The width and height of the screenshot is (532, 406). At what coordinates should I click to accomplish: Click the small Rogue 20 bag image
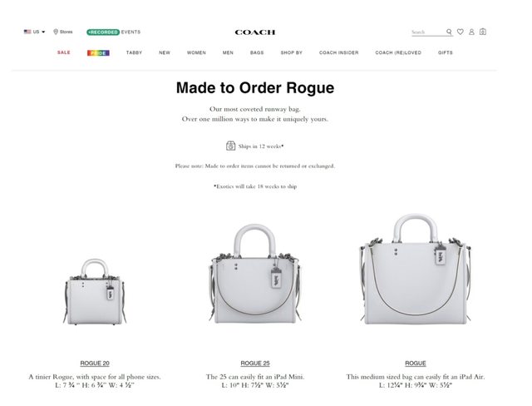95,292
